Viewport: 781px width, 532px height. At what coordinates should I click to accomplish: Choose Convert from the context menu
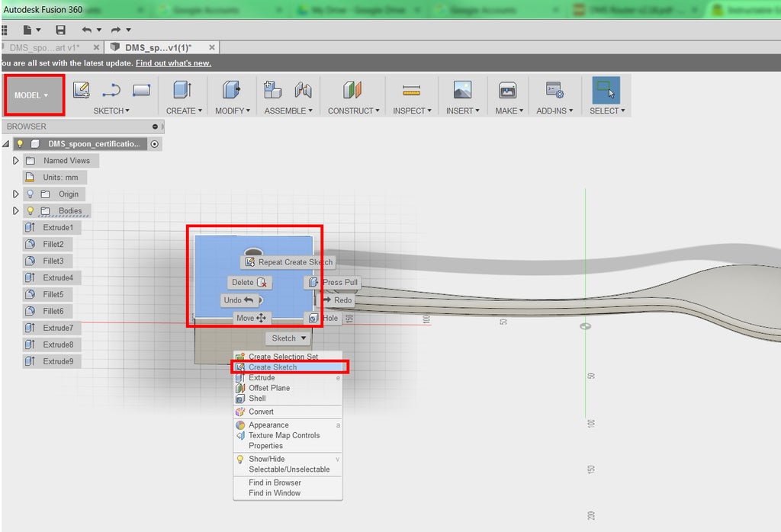(x=288, y=412)
